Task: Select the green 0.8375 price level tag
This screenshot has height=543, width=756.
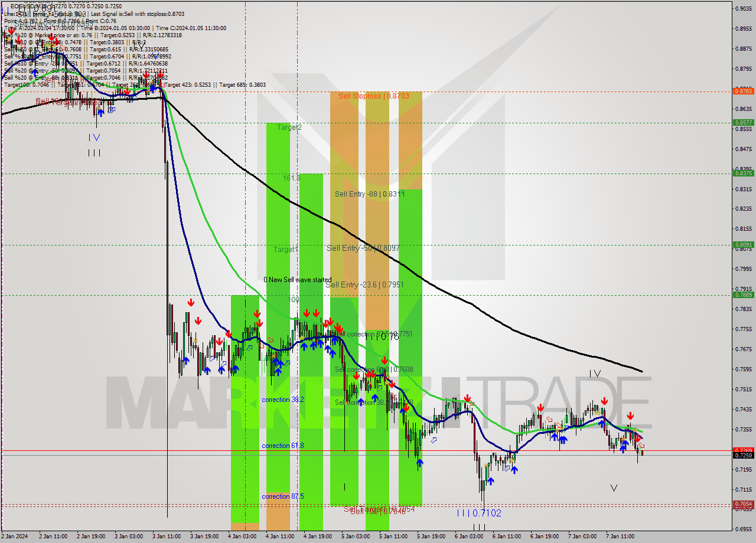Action: coord(743,173)
